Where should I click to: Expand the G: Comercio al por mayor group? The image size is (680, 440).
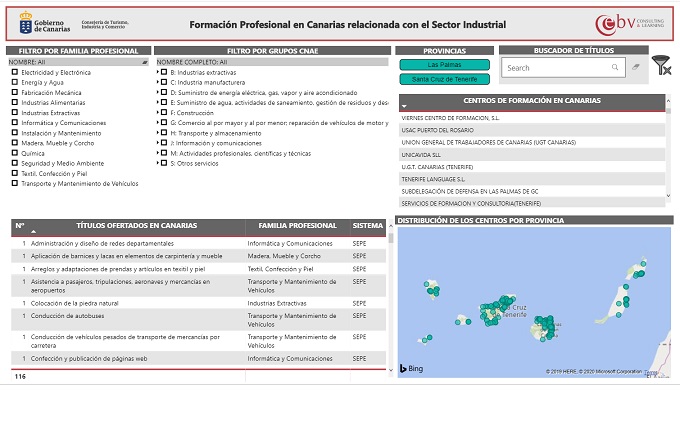pyautogui.click(x=158, y=123)
